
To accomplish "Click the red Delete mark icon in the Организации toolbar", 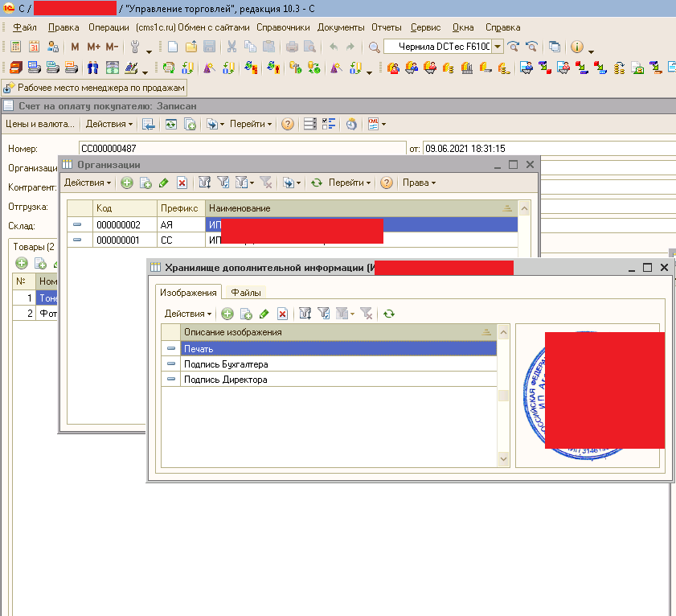I will [182, 183].
